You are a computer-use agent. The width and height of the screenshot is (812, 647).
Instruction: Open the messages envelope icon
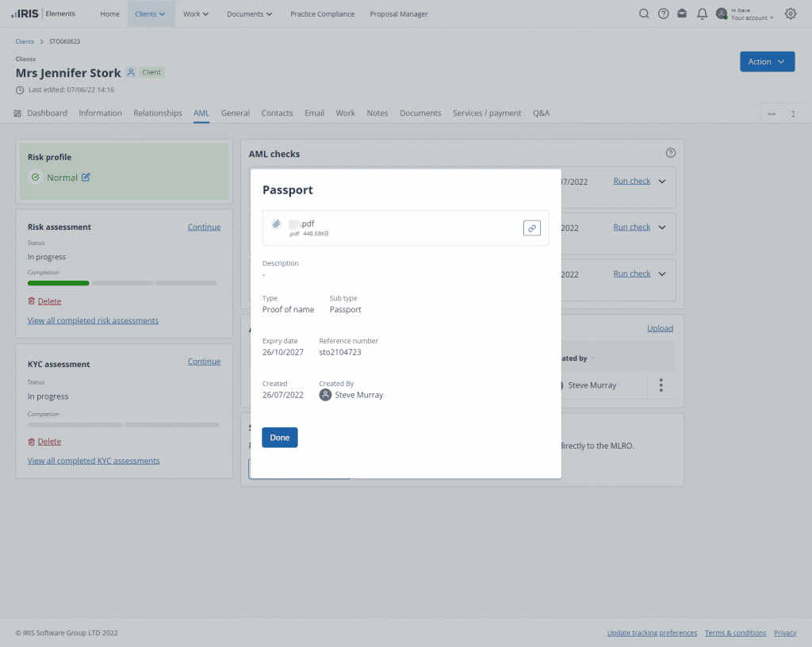[682, 13]
